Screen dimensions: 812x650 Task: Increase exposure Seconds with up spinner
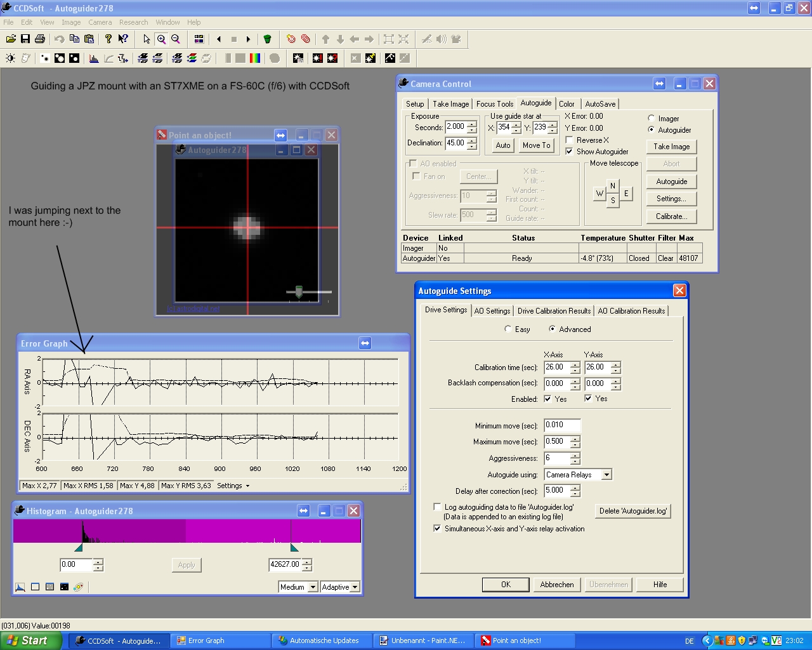[471, 124]
